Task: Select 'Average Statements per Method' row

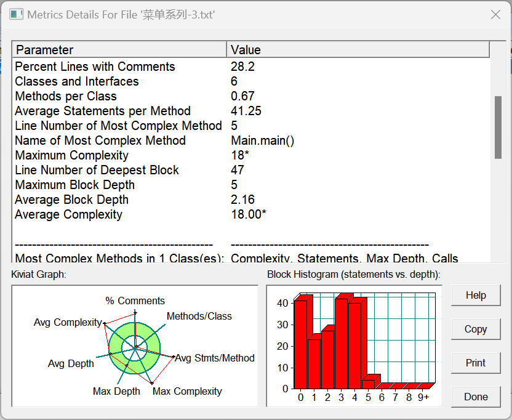Action: point(251,111)
